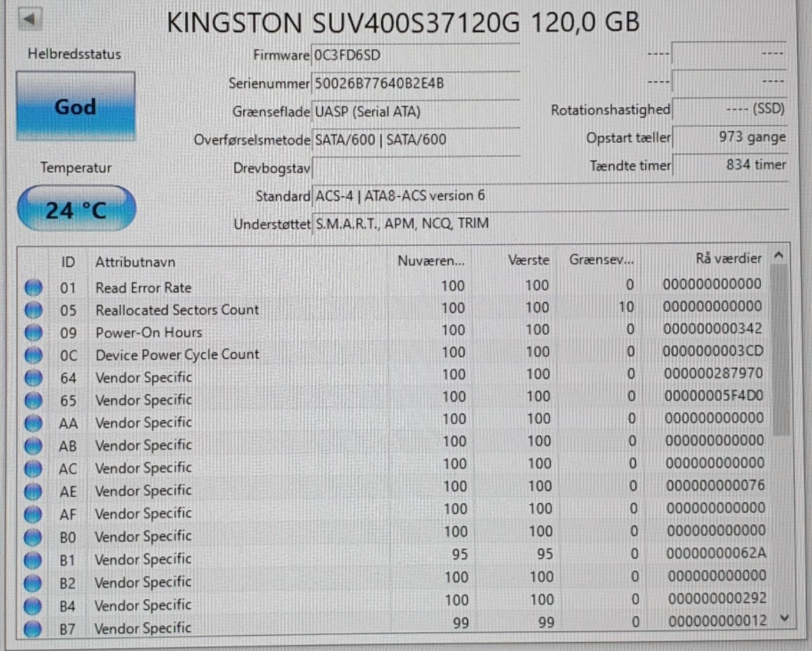The height and width of the screenshot is (651, 812).
Task: Click the threshold value 10 for Reallocated Sectors
Action: (x=626, y=307)
